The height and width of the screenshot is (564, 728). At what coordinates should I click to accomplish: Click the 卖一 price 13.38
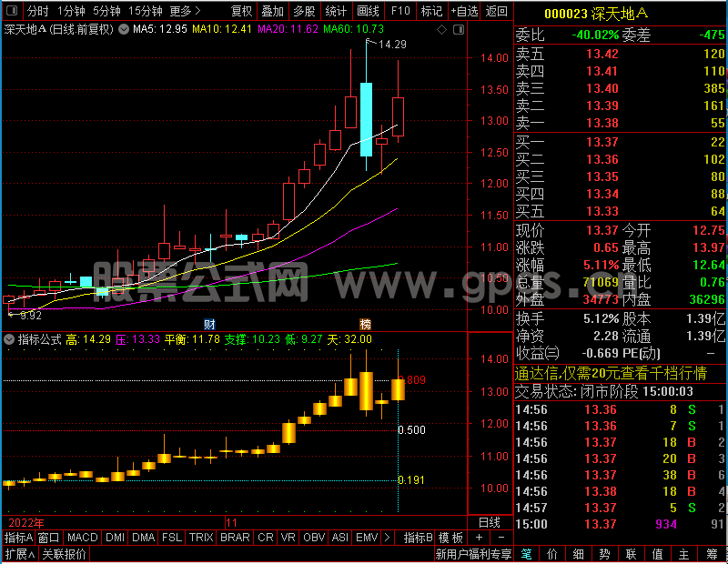pyautogui.click(x=602, y=123)
